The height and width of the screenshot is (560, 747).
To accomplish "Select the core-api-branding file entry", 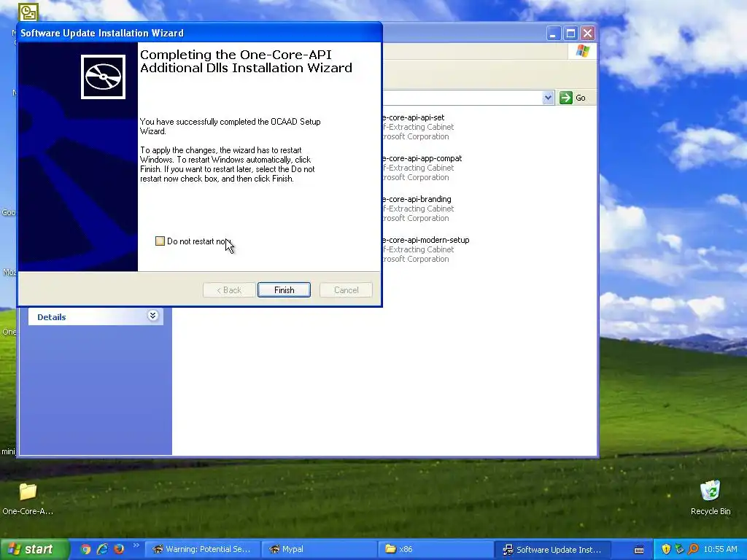I will click(x=417, y=209).
